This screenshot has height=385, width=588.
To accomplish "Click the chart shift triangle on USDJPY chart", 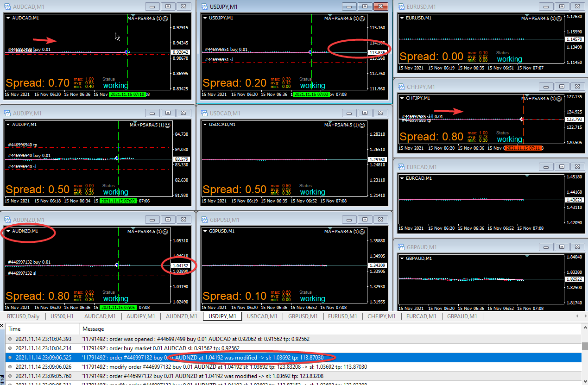I will (x=330, y=15).
